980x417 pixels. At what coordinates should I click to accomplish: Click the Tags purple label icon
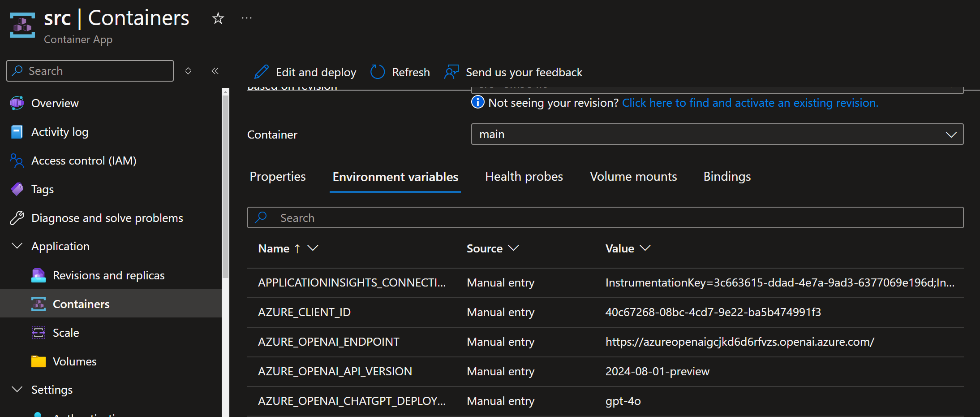[17, 189]
